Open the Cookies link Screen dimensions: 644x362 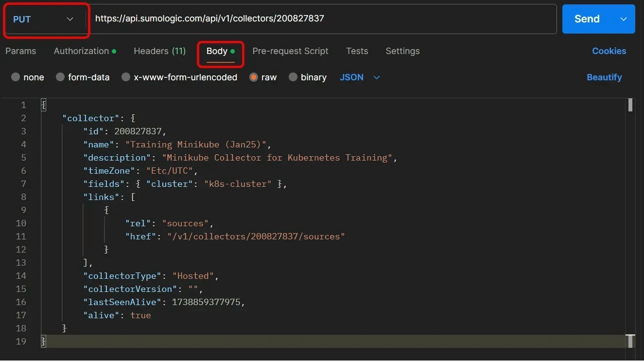click(609, 51)
